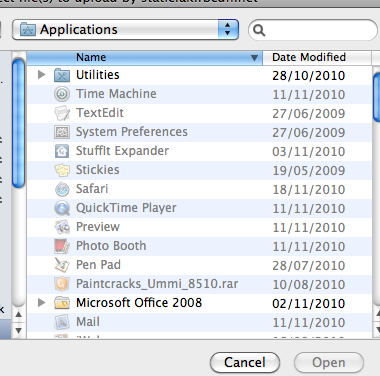Select the Preview entry

point(98,227)
